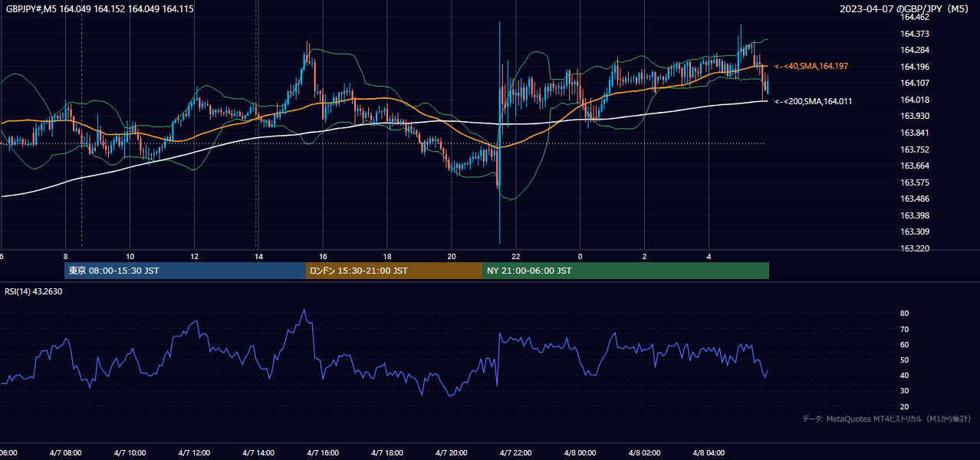Click price axis value 163.575
Screen dimensions: 980x460
pos(915,182)
